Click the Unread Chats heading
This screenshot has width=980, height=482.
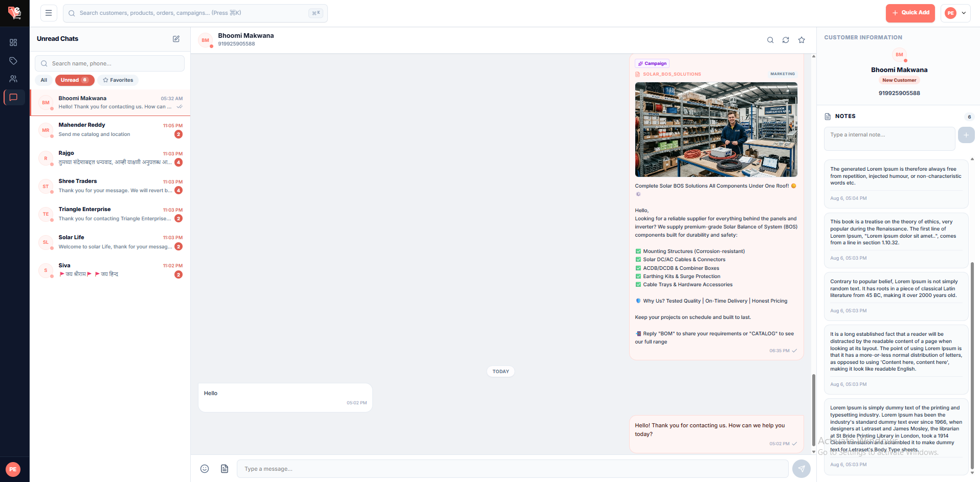coord(58,39)
